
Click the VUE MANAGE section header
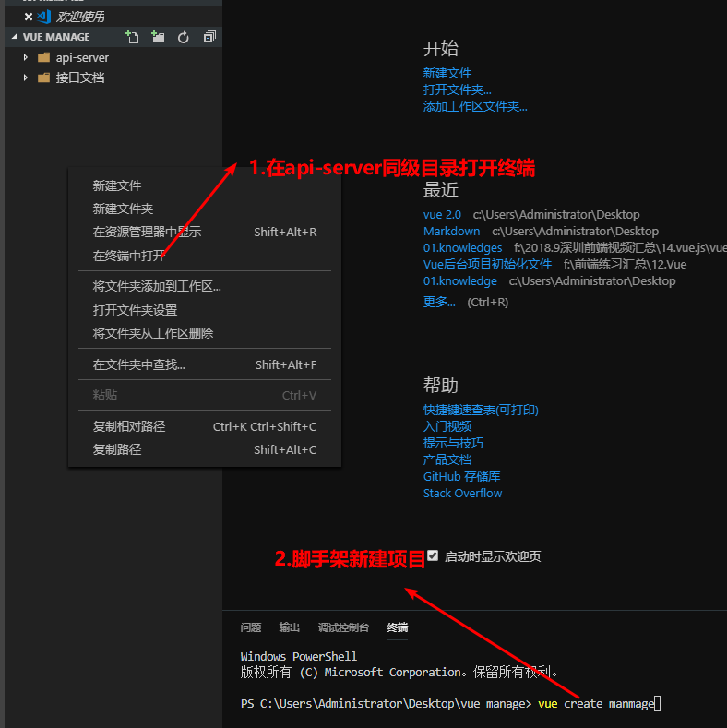point(113,37)
